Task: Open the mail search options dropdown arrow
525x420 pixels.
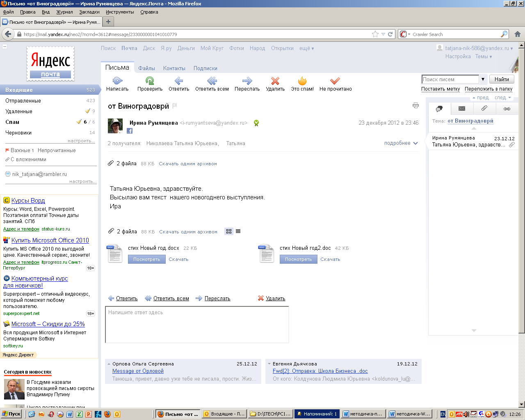Action: [x=483, y=79]
